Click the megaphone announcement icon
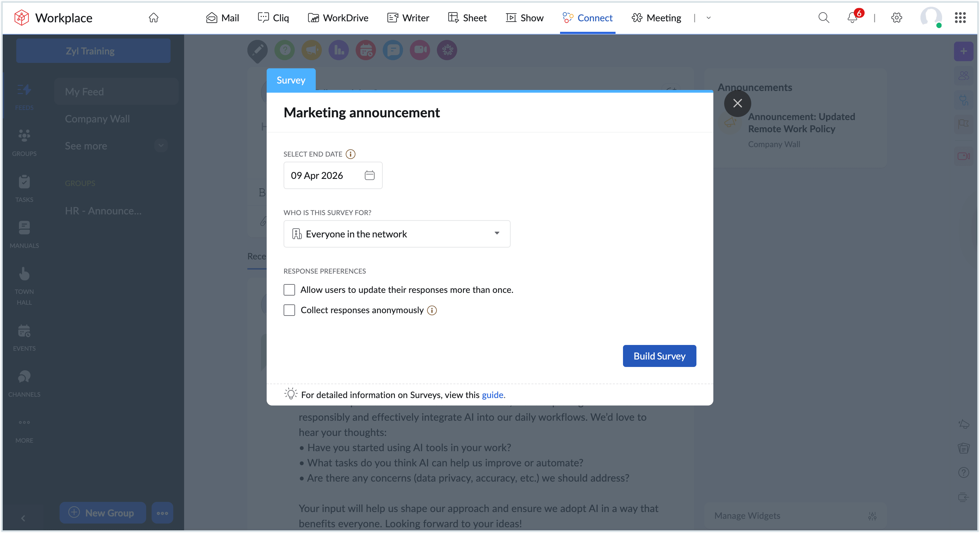The width and height of the screenshot is (980, 533). 312,50
